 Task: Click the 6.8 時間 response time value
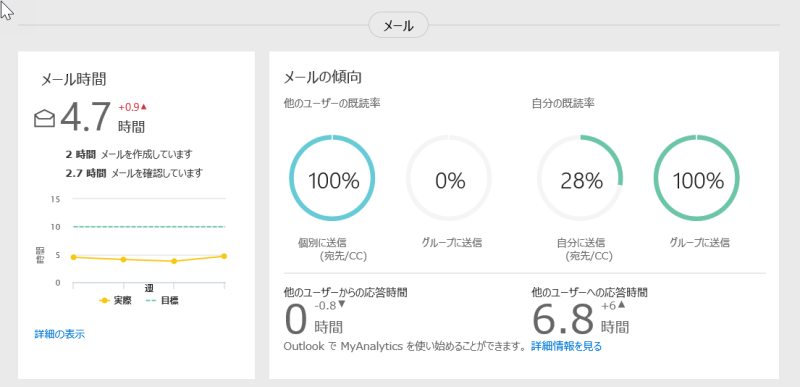(x=581, y=319)
